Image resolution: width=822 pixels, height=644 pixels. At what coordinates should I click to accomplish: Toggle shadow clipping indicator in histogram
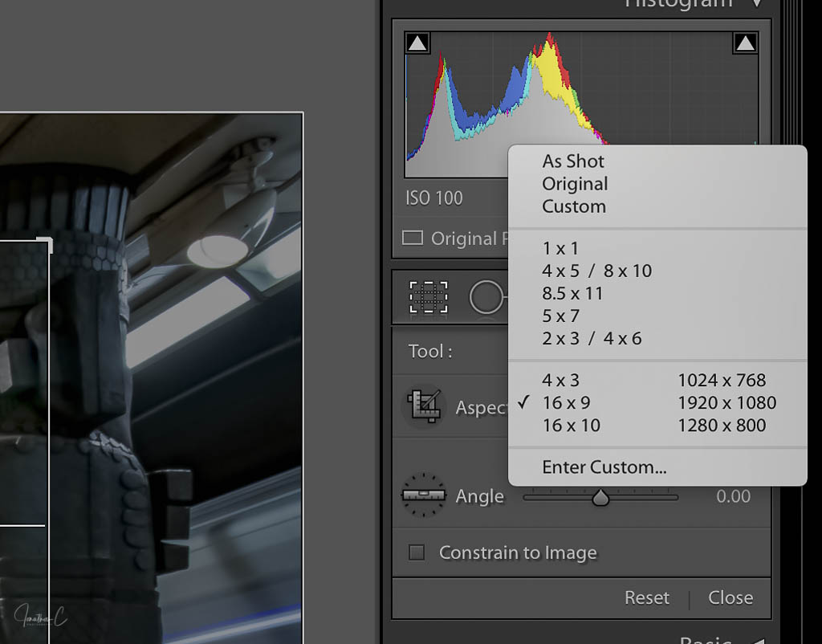pos(417,43)
